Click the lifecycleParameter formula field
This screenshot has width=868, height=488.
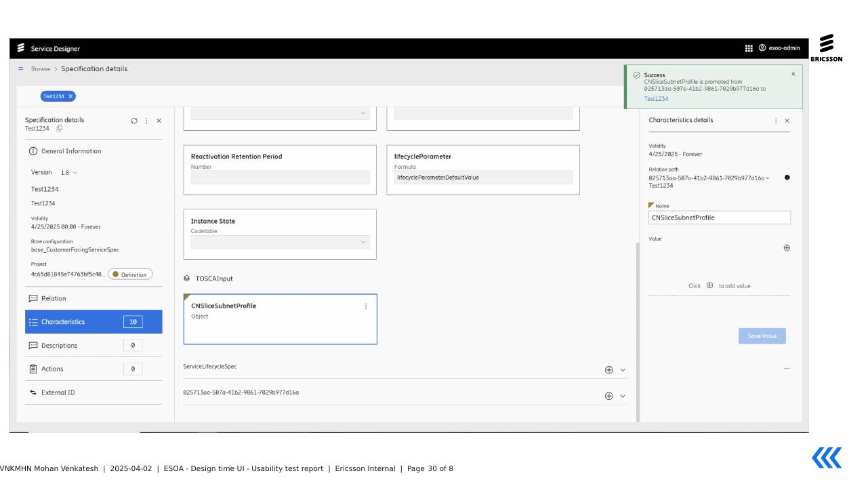point(483,178)
